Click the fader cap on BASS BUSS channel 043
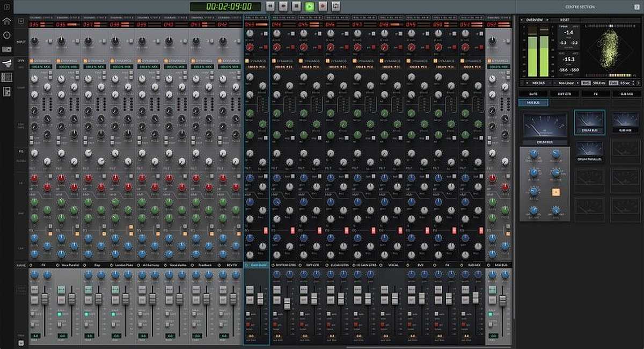 pyautogui.click(x=261, y=299)
